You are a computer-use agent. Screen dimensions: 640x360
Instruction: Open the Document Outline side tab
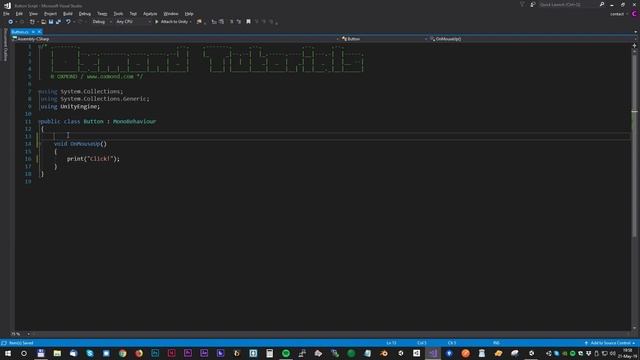(x=5, y=45)
